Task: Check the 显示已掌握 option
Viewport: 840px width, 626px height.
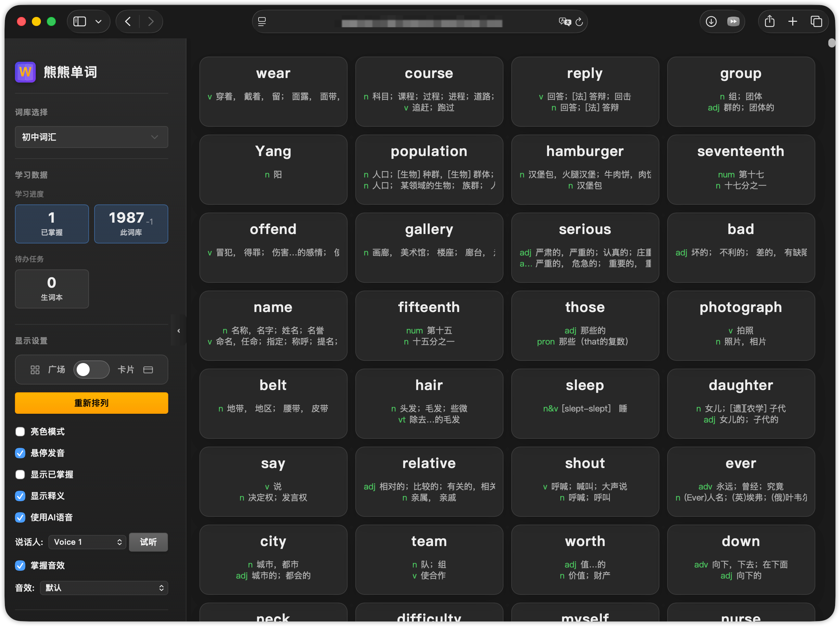Action: (x=20, y=474)
